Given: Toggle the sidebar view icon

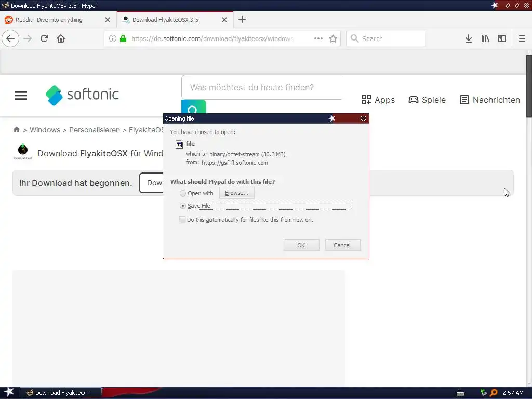Looking at the screenshot, I should [502, 38].
